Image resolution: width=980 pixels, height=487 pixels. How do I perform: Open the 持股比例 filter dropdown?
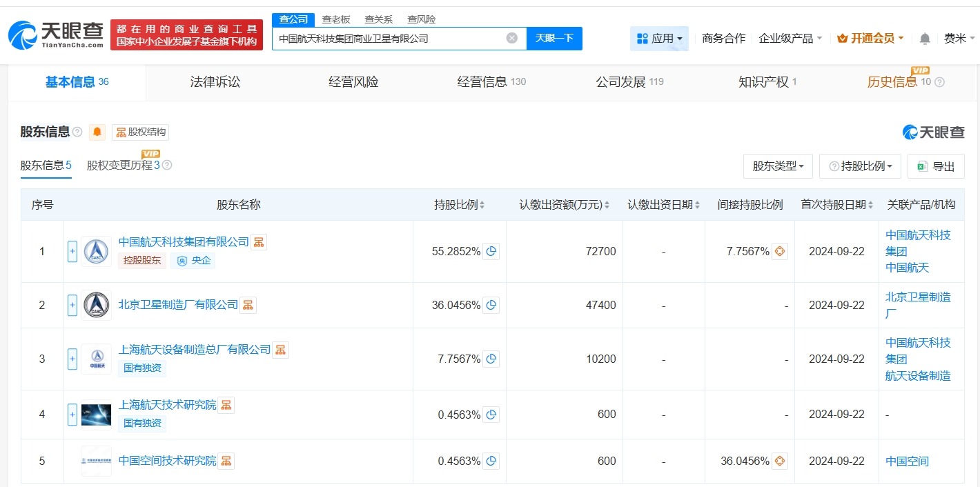tap(860, 166)
